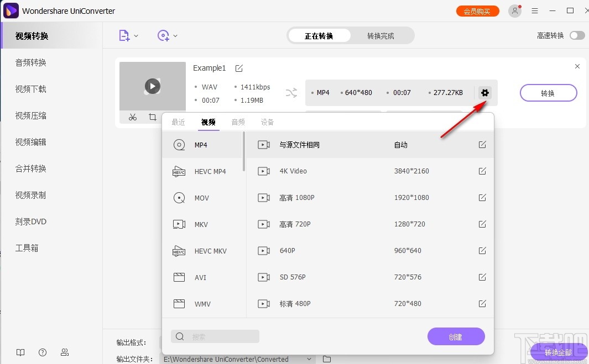Expand the add files dropdown arrow
Screen dimensions: 589x364
pos(136,35)
